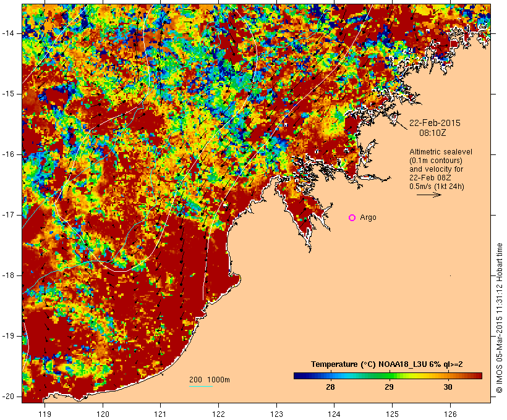Click the '200 1000m' bathymetry legend label
The image size is (507, 420).
tap(210, 380)
